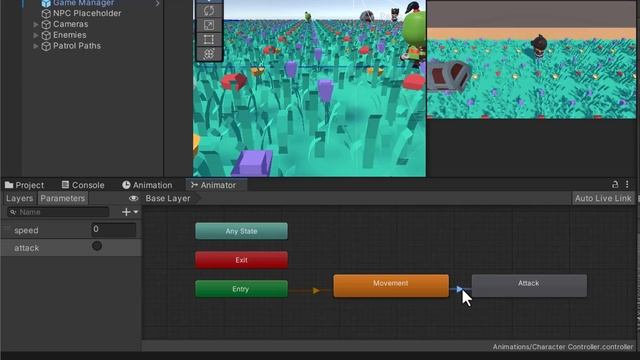Expand the Cameras hierarchy item
Screen dimensions: 640x360
36,24
